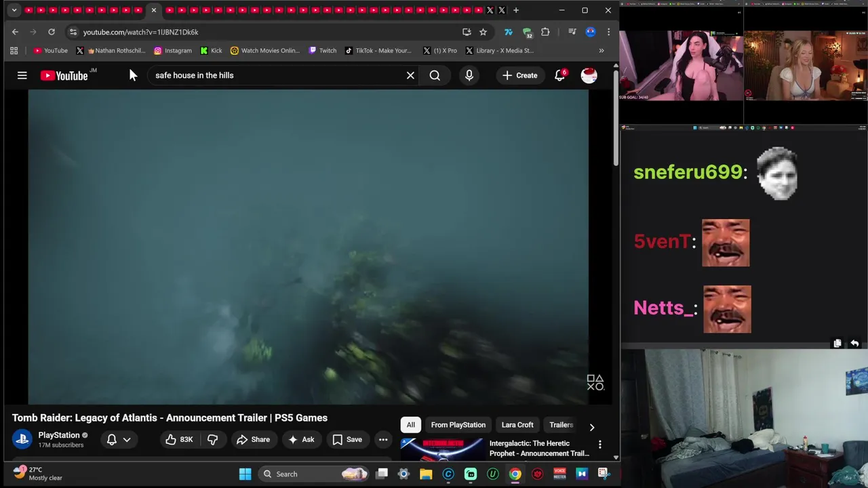Open Intergalactic Heretic Prophet trailer thumbnail
This screenshot has width=868, height=488.
pos(441,450)
